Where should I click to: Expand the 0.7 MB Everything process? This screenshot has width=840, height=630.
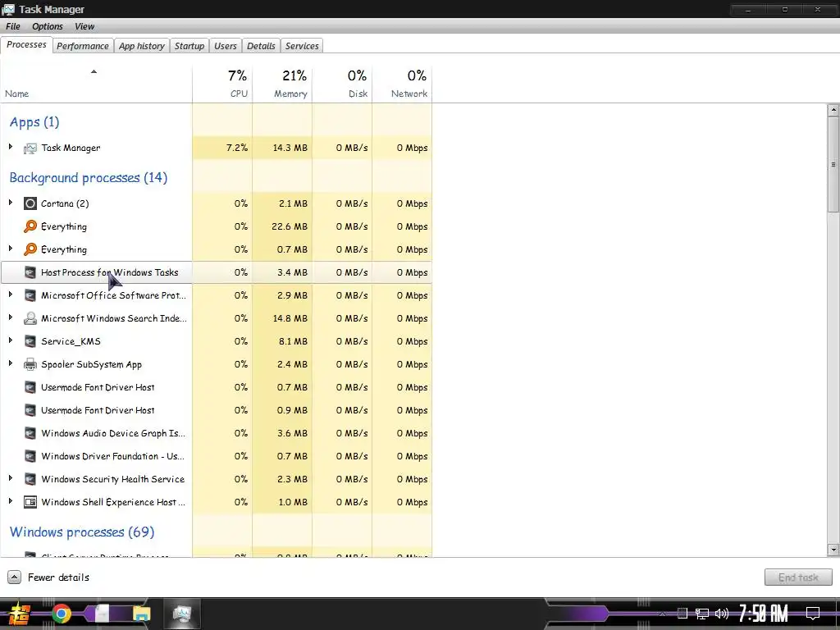coord(10,249)
